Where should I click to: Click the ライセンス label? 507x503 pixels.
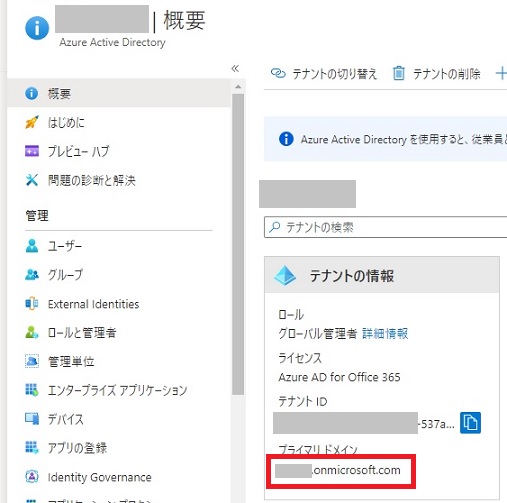pyautogui.click(x=300, y=358)
